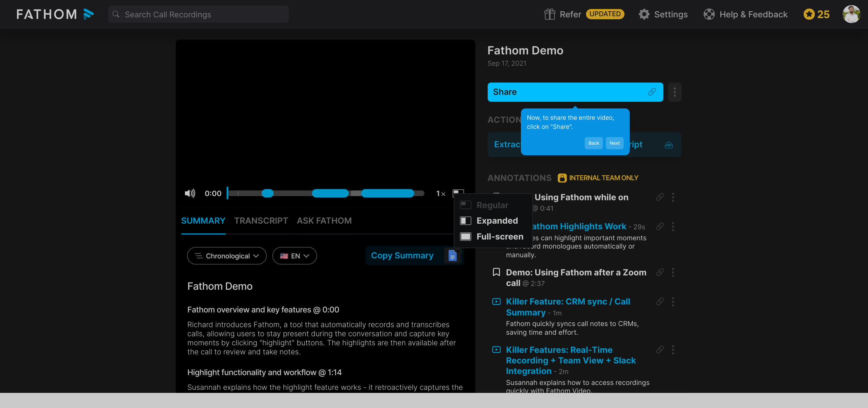Screen dimensions: 868x408
Task: Open Killer Feature: CRM sync / Call Summary
Action: [x=568, y=307]
